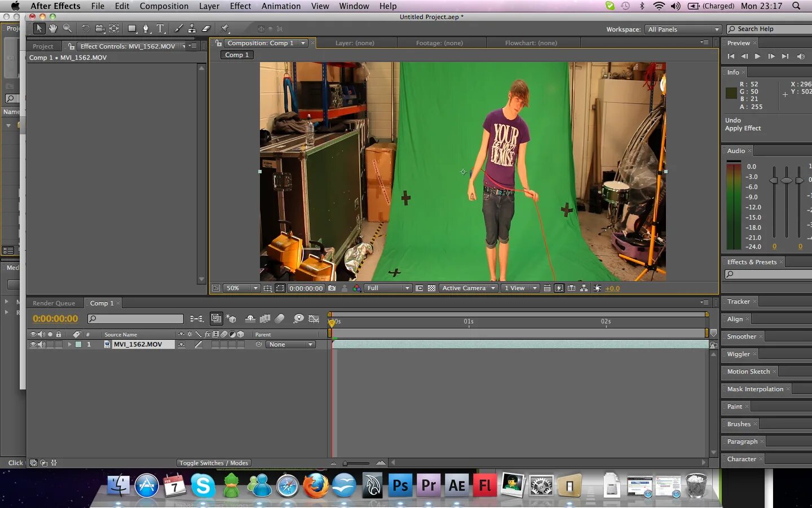
Task: Select the Horizontal Type tool
Action: click(160, 28)
